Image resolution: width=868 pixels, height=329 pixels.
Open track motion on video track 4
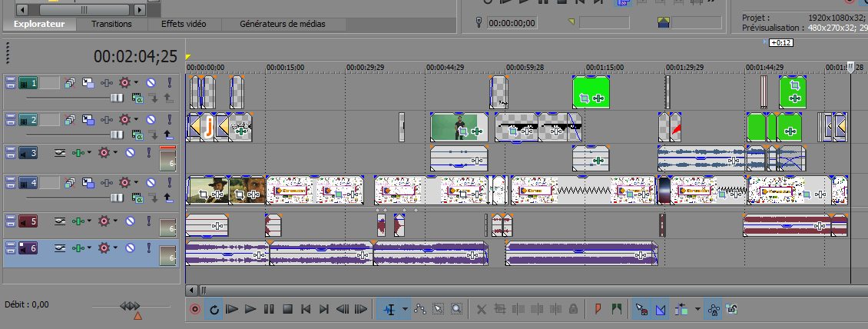88,183
